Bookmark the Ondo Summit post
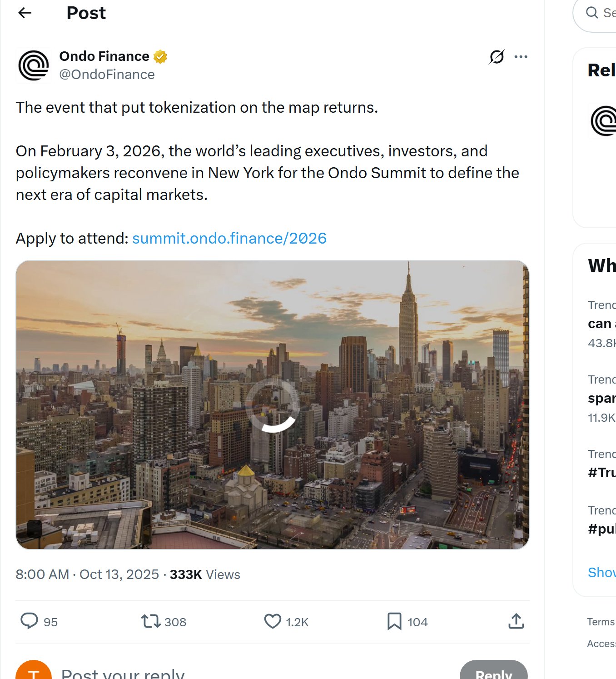The height and width of the screenshot is (679, 616). coord(393,621)
